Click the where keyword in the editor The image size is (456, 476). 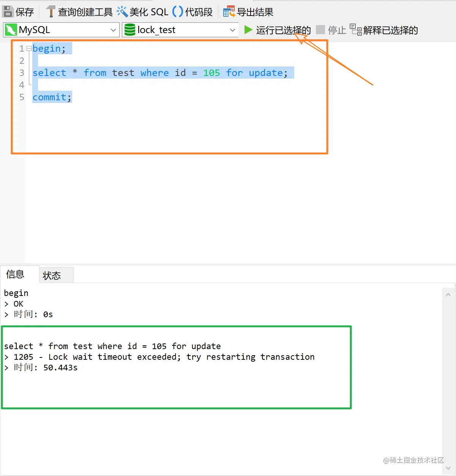[155, 73]
